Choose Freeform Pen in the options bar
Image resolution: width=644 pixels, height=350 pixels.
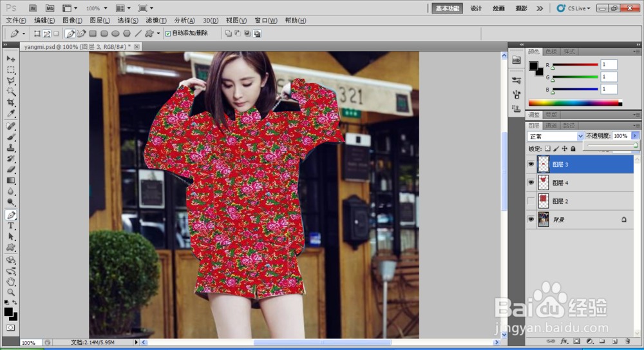[x=81, y=34]
